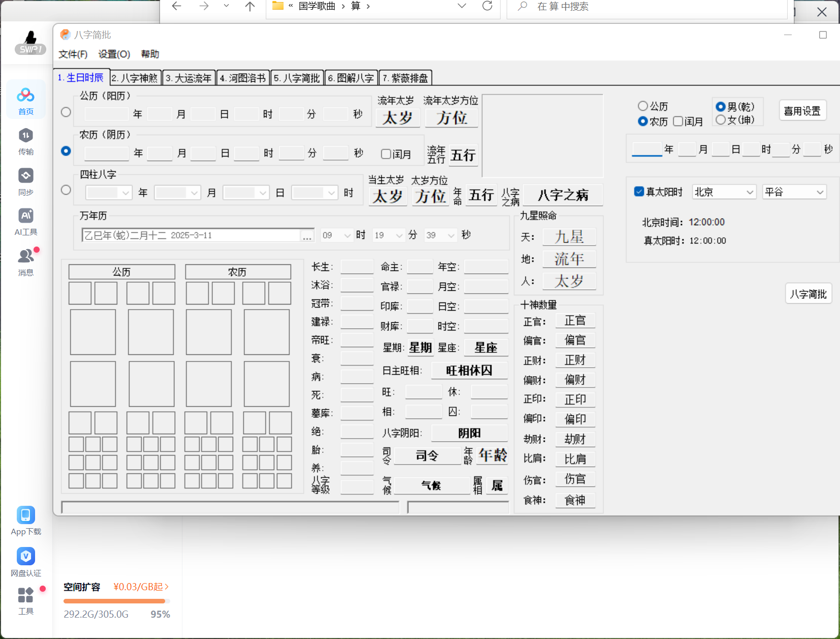840x639 pixels.
Task: Open the 设置(O) menu
Action: 114,54
